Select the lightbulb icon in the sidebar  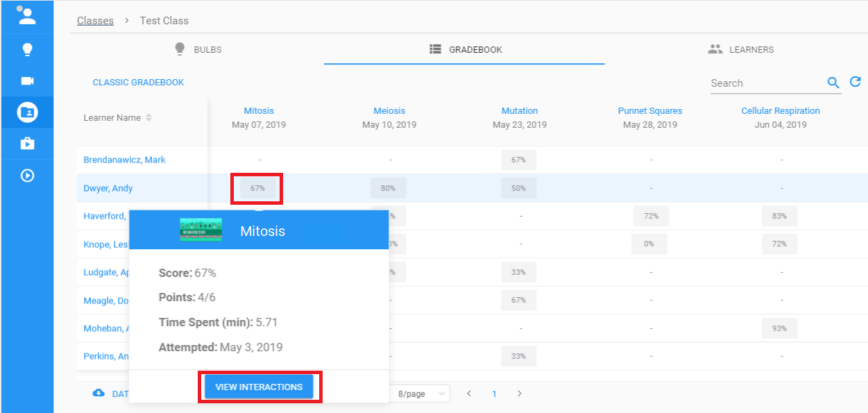click(27, 49)
